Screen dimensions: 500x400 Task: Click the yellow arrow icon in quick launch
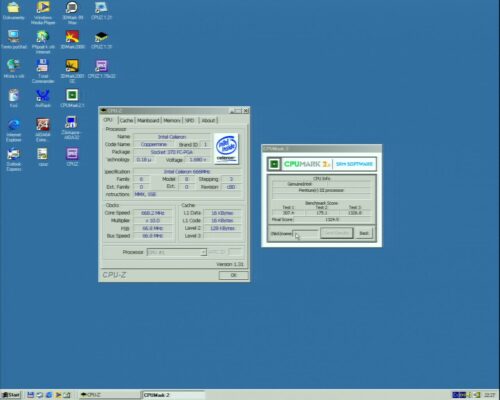(x=58, y=395)
